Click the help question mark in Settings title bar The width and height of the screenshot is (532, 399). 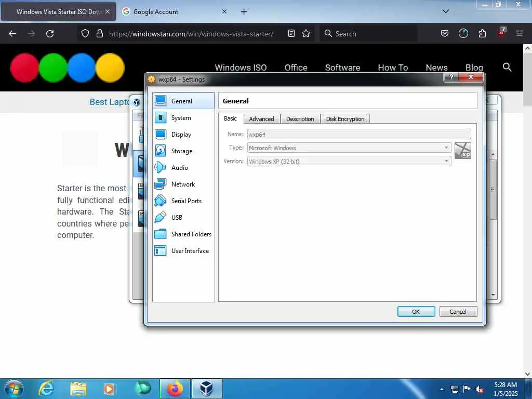tap(451, 77)
